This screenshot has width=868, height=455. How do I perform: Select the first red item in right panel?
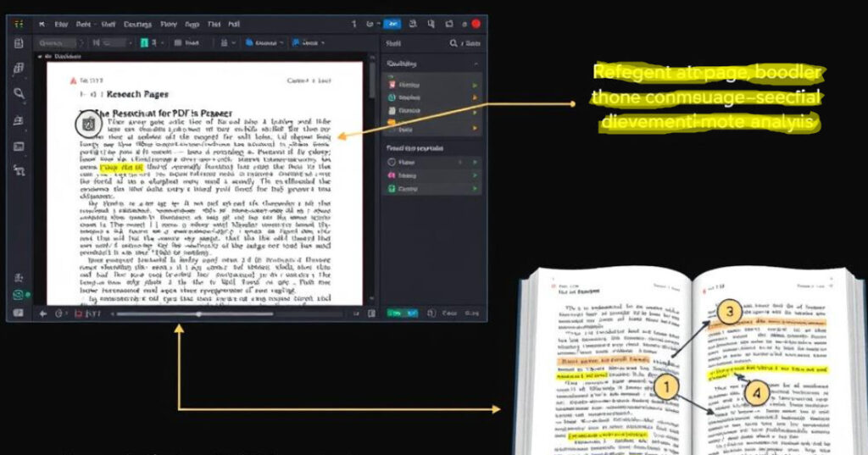pyautogui.click(x=392, y=84)
